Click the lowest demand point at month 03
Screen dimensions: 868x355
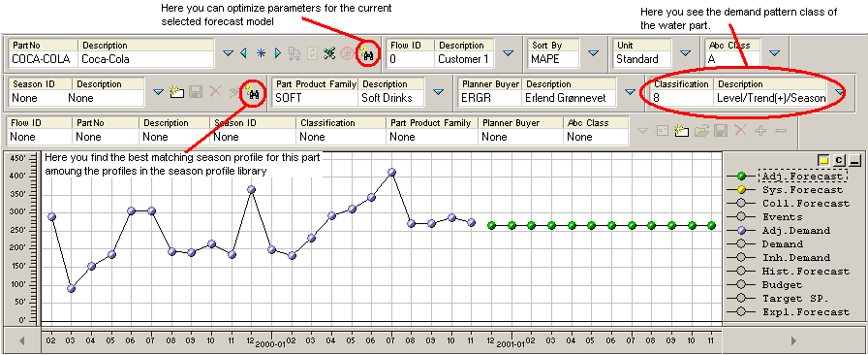(x=72, y=288)
